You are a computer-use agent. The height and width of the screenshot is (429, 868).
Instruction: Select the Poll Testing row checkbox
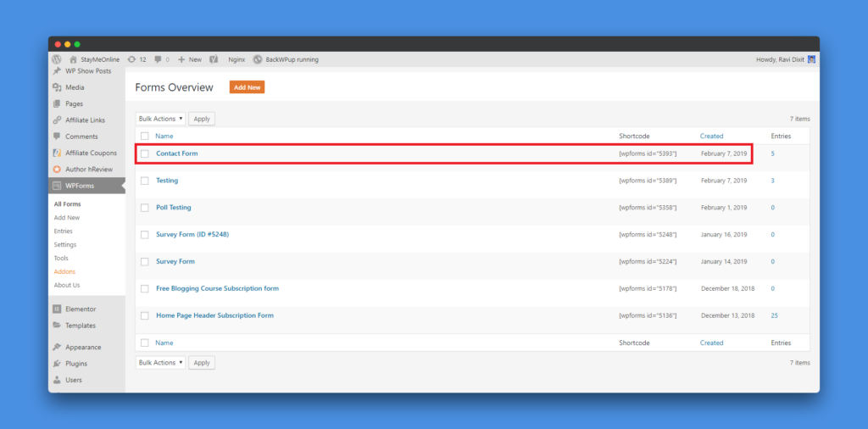(145, 208)
